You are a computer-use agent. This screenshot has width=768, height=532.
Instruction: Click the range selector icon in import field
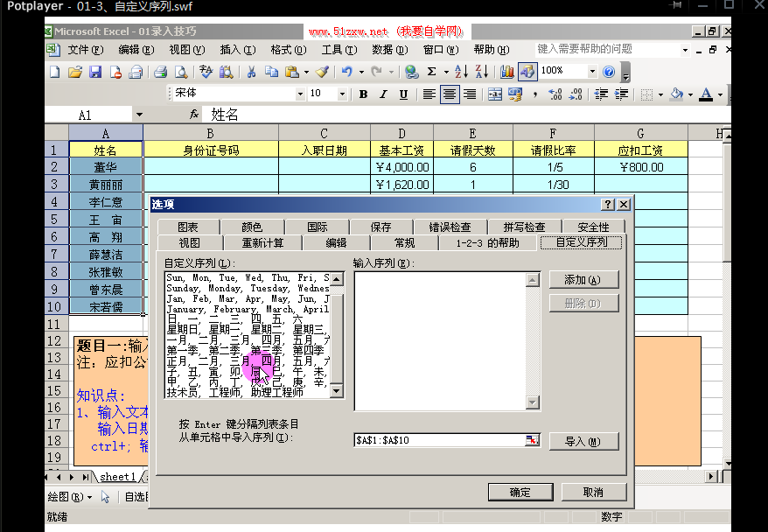(x=532, y=440)
